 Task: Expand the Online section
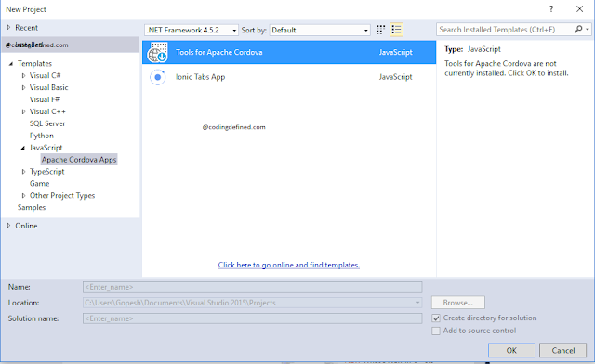(8, 226)
